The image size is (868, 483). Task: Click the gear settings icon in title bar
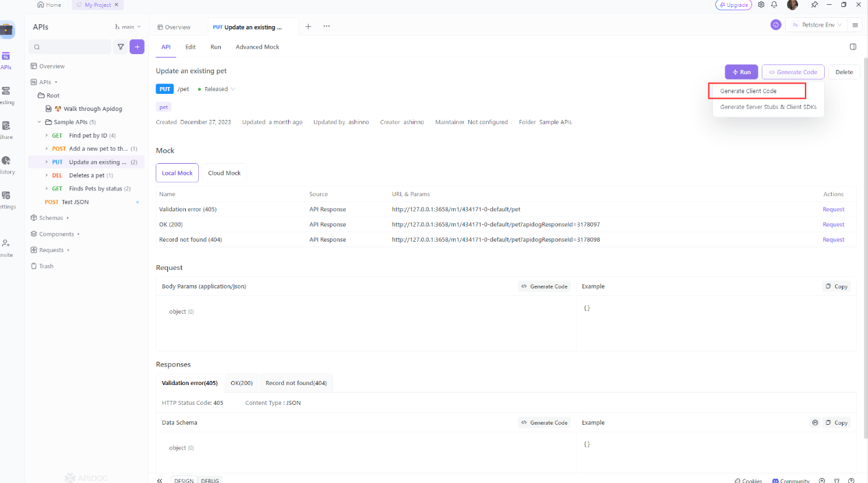tap(761, 5)
